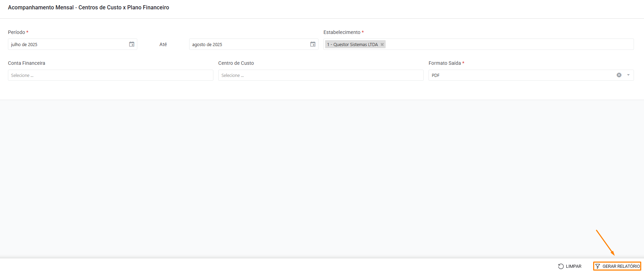Select the chip text 1 - Questor Sistemas LTDA
The image size is (644, 273).
[352, 45]
